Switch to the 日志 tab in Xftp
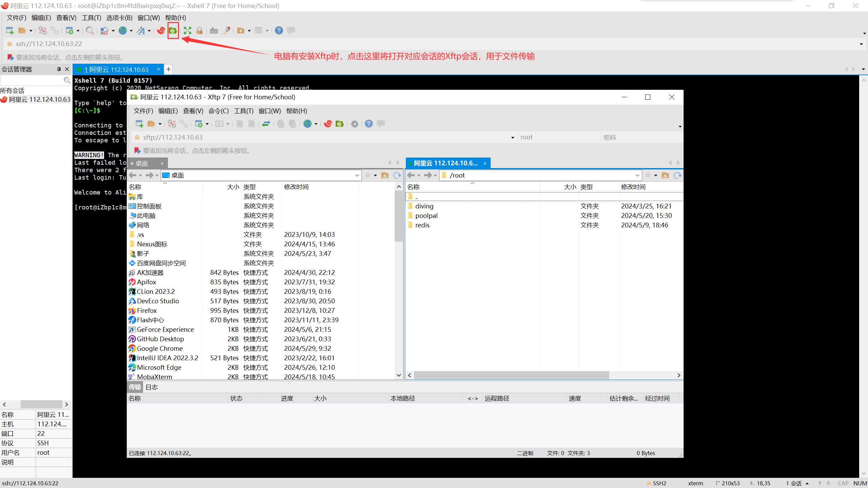 click(x=152, y=387)
